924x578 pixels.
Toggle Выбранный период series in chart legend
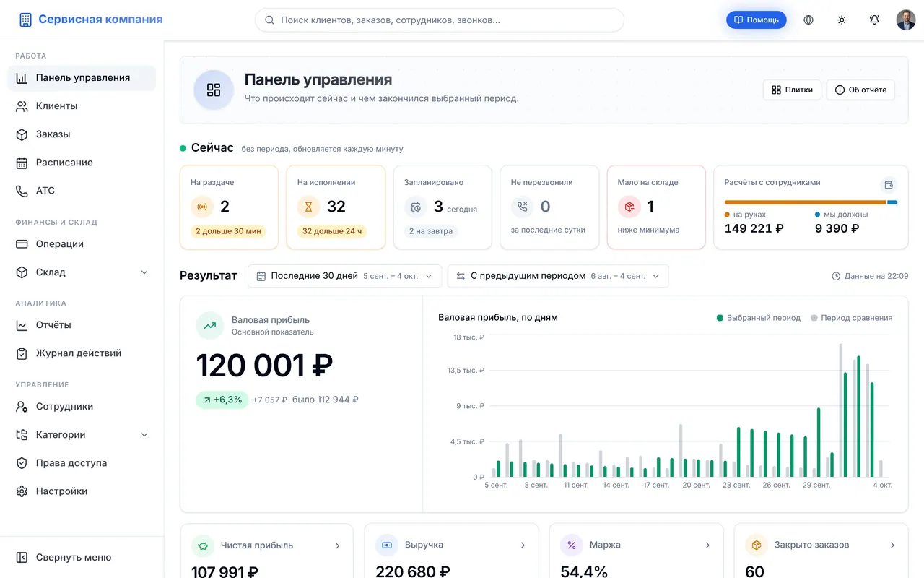(758, 318)
